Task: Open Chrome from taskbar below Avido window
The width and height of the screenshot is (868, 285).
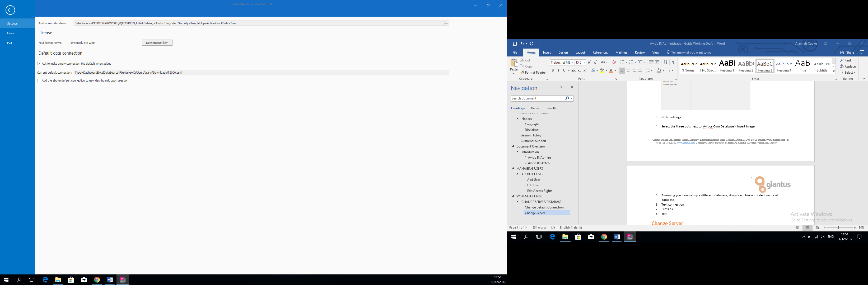Action: coord(97,280)
